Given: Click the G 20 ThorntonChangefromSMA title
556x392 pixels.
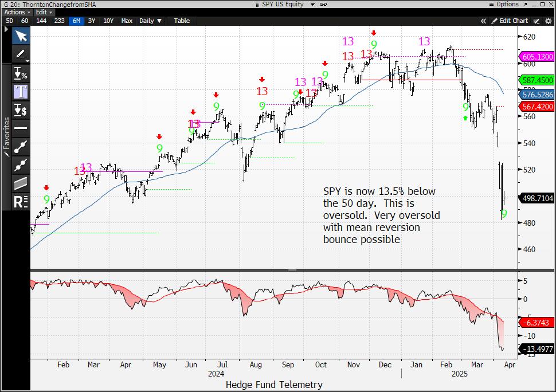Looking at the screenshot, I should [x=50, y=5].
